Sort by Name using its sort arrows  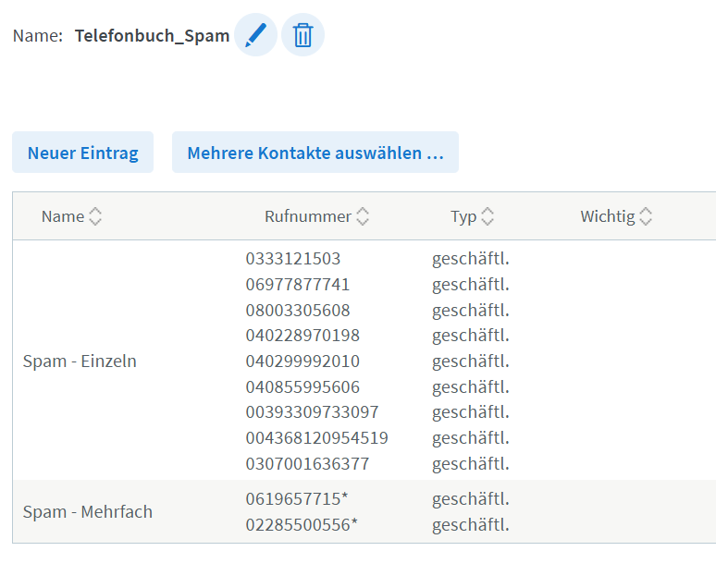click(x=95, y=216)
